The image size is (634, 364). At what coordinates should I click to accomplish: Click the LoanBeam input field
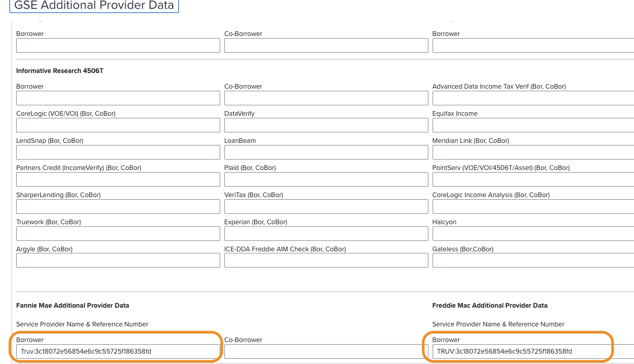point(326,152)
